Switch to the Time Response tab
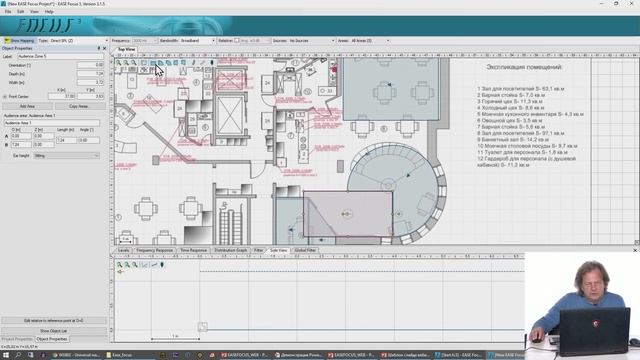The image size is (640, 360). [x=193, y=250]
